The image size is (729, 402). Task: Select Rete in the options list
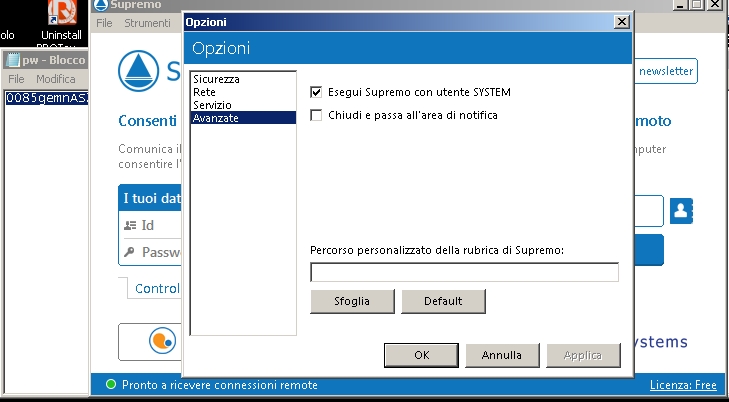click(x=204, y=92)
